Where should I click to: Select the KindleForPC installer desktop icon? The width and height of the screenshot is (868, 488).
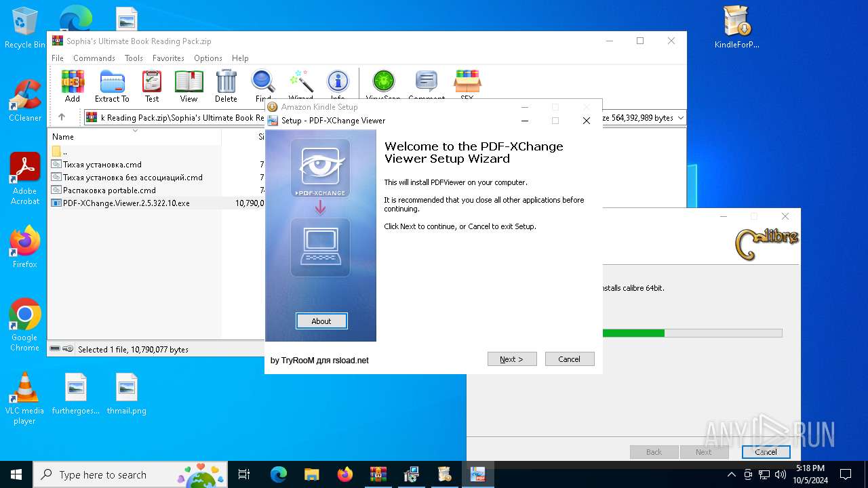tap(736, 28)
